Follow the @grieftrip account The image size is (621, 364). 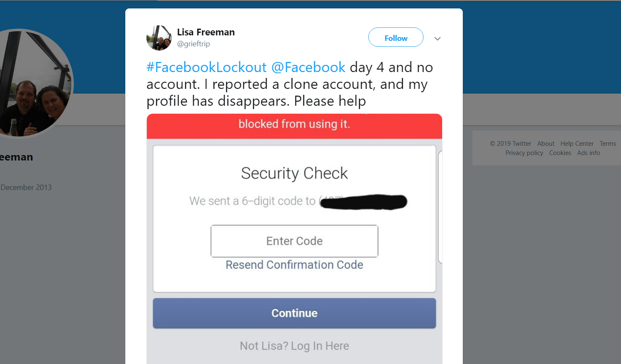396,37
